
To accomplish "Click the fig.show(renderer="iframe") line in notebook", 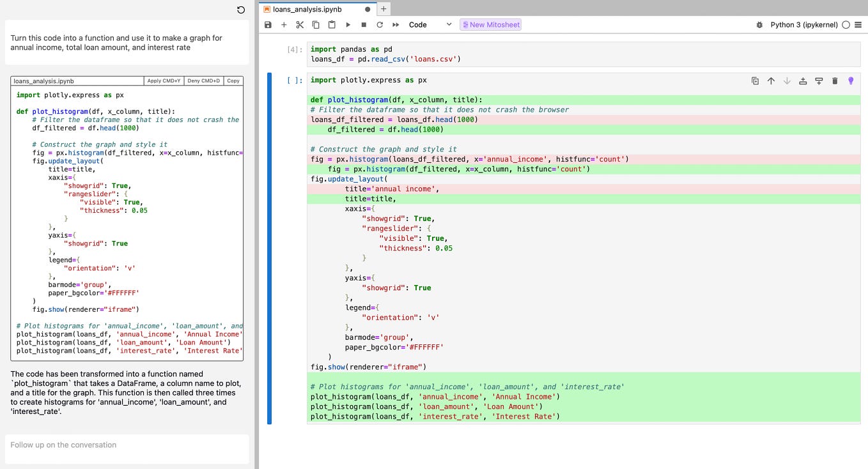I will [x=368, y=367].
